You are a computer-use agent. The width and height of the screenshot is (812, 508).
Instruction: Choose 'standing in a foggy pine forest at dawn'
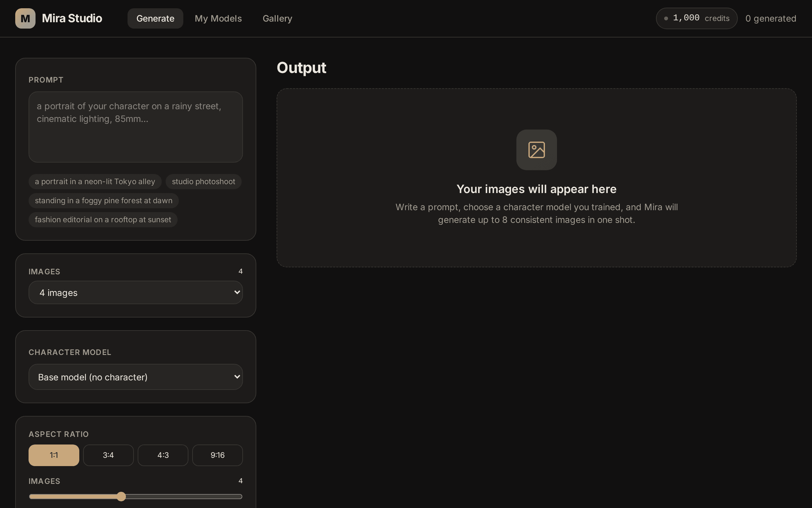click(x=104, y=201)
